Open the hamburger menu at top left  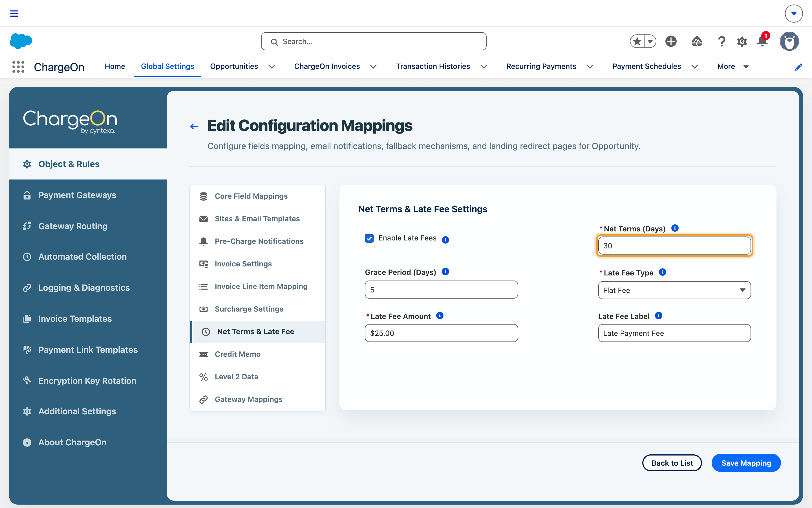[14, 14]
